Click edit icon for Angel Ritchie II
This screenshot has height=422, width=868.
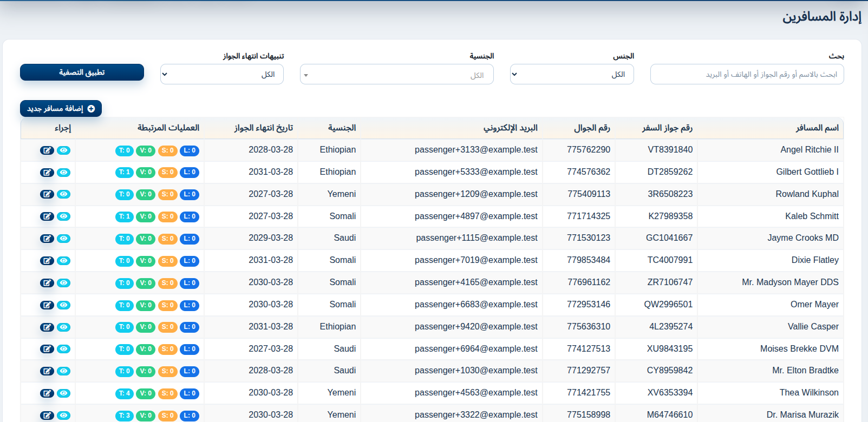coord(47,150)
